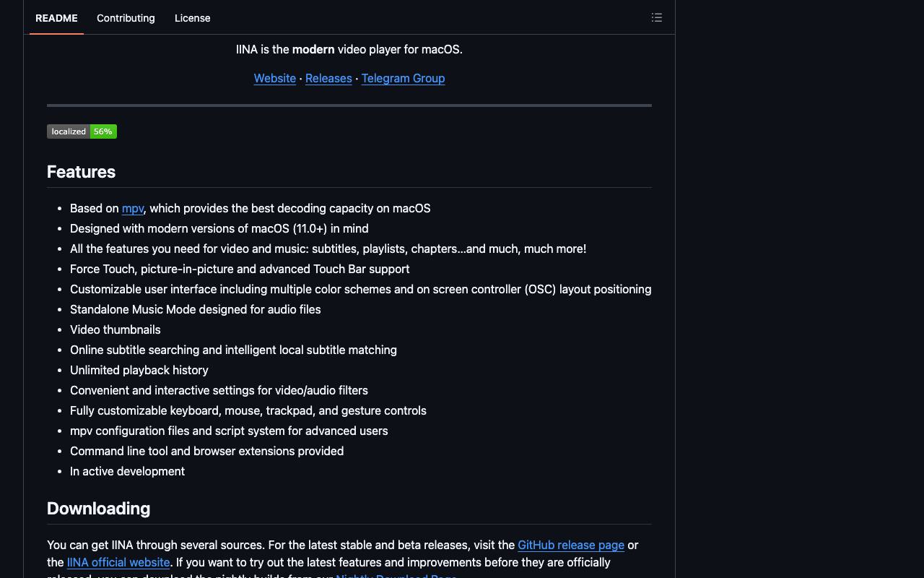This screenshot has height=578, width=924.
Task: Follow the mpv link
Action: pos(133,208)
